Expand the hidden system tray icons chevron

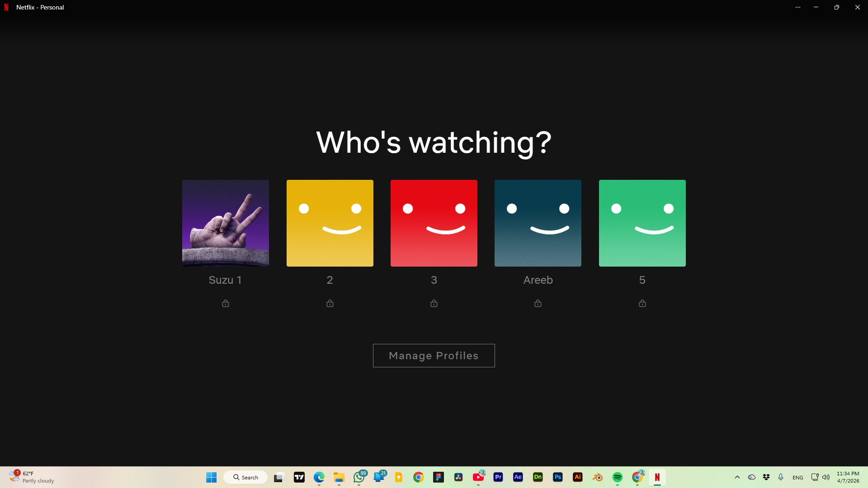pyautogui.click(x=737, y=477)
